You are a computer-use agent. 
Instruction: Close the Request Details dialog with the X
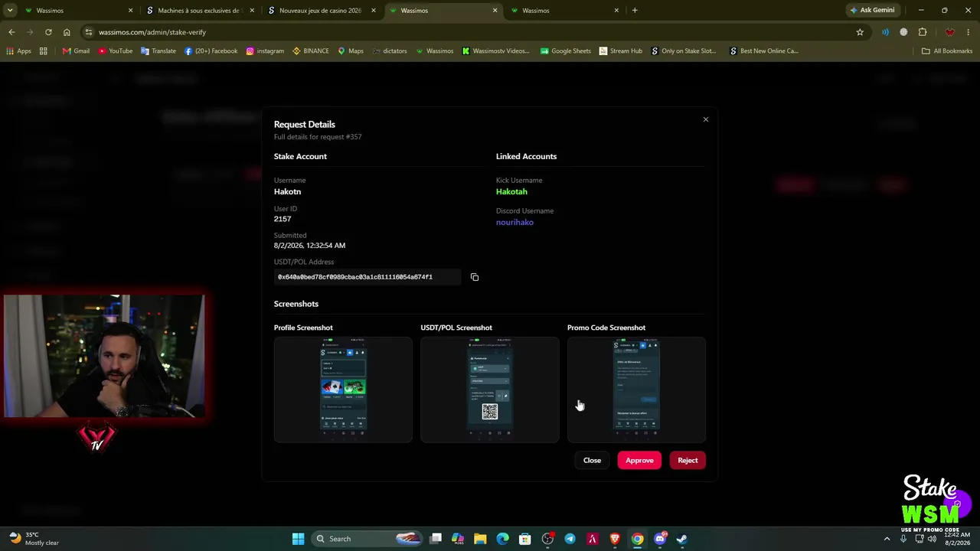point(706,119)
